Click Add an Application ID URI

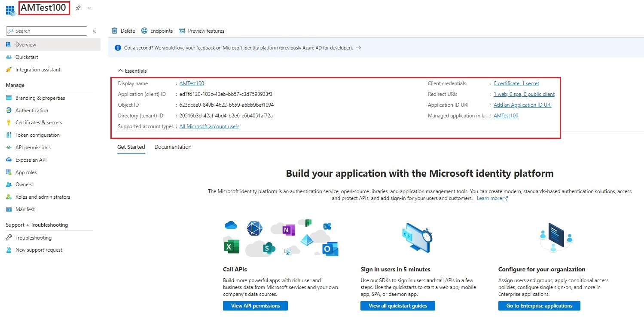coord(522,105)
